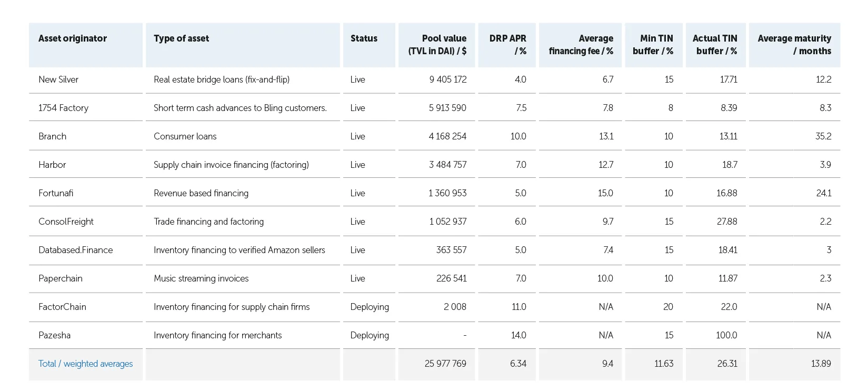This screenshot has height=391, width=868.
Task: Click the weighted average maturity "13.89"
Action: (821, 364)
